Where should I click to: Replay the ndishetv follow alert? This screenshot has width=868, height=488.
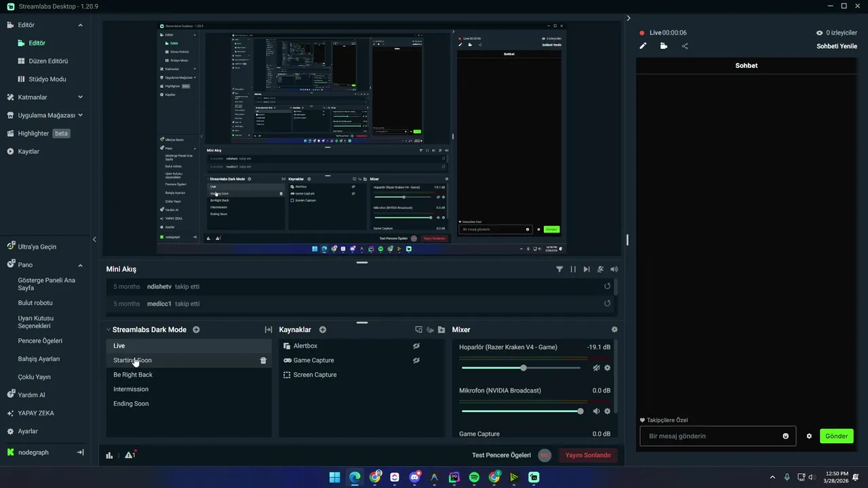pyautogui.click(x=607, y=286)
